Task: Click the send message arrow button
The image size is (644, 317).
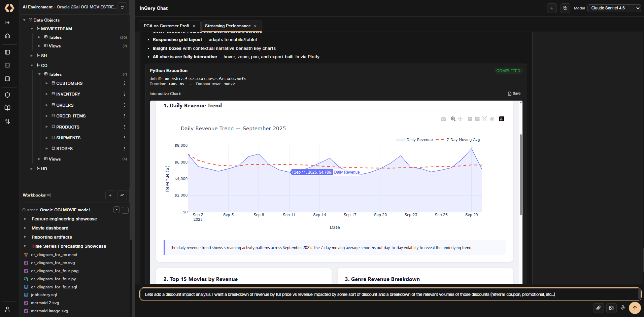Action: click(x=635, y=308)
